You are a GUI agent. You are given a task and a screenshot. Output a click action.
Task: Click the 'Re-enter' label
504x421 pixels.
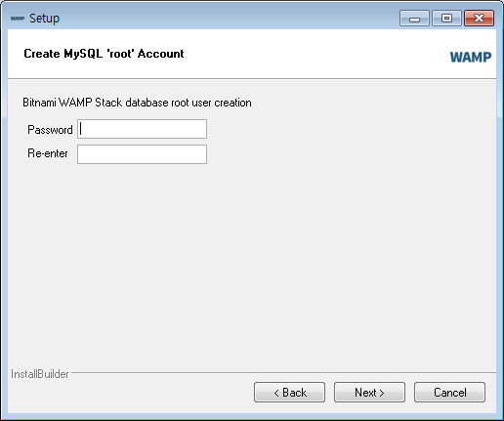coord(48,153)
